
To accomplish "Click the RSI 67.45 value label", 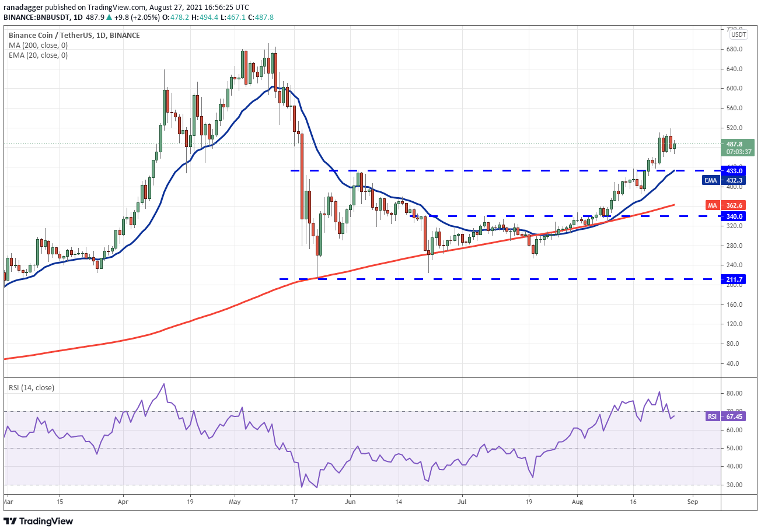I will pos(735,416).
